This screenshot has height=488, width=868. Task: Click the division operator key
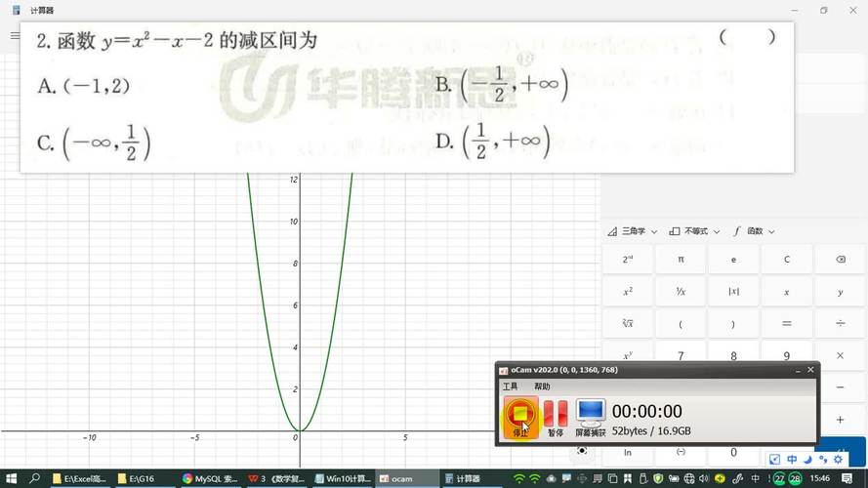(840, 323)
